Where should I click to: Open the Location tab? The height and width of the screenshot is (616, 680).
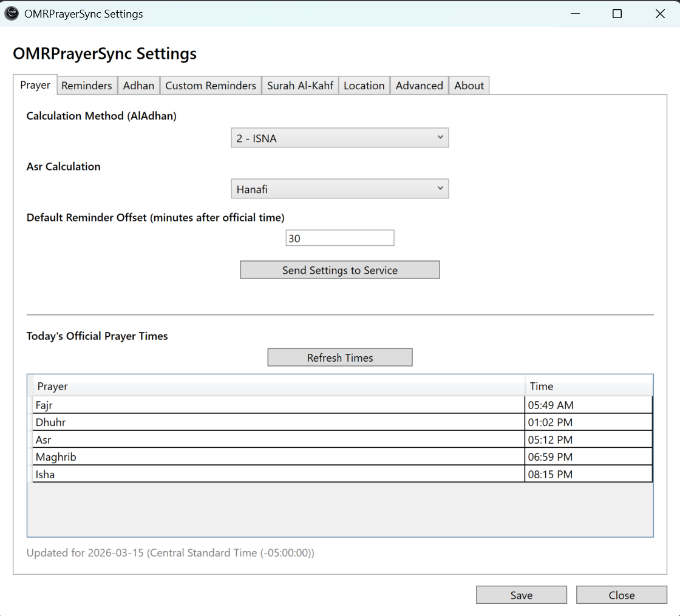pyautogui.click(x=364, y=86)
